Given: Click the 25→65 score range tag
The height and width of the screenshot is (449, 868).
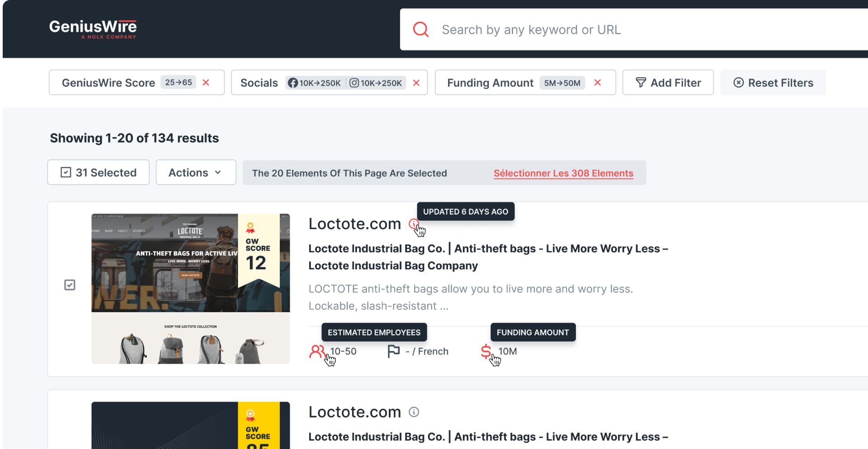Looking at the screenshot, I should [x=178, y=82].
